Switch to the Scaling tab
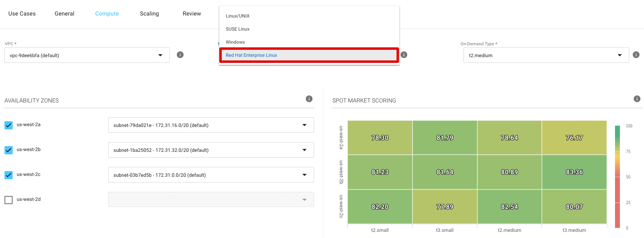Viewport: 644px width, 238px height. (x=149, y=13)
